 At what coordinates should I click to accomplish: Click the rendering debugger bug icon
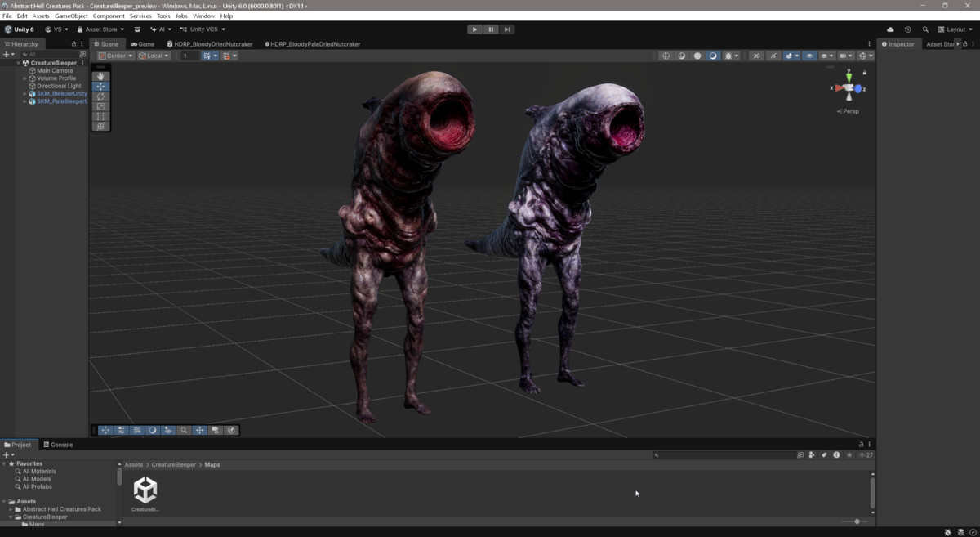[730, 56]
